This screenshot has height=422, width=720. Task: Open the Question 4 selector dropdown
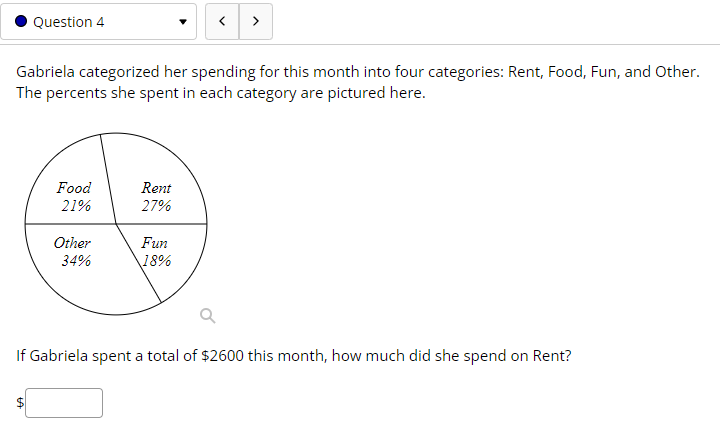click(x=100, y=22)
